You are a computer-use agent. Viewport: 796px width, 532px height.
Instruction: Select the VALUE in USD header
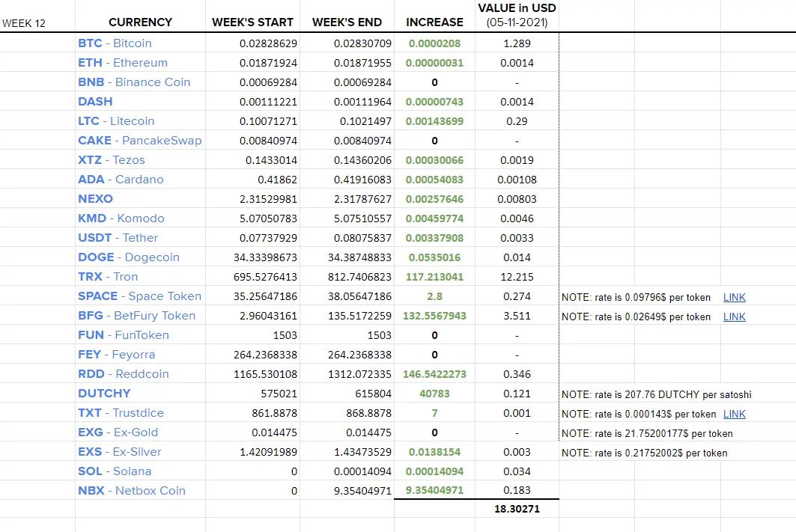[x=517, y=15]
